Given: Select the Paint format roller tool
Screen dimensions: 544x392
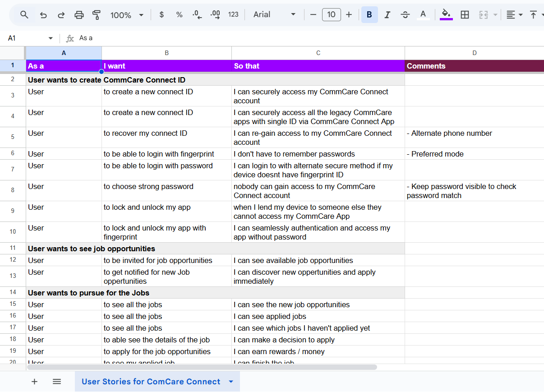Looking at the screenshot, I should click(97, 15).
